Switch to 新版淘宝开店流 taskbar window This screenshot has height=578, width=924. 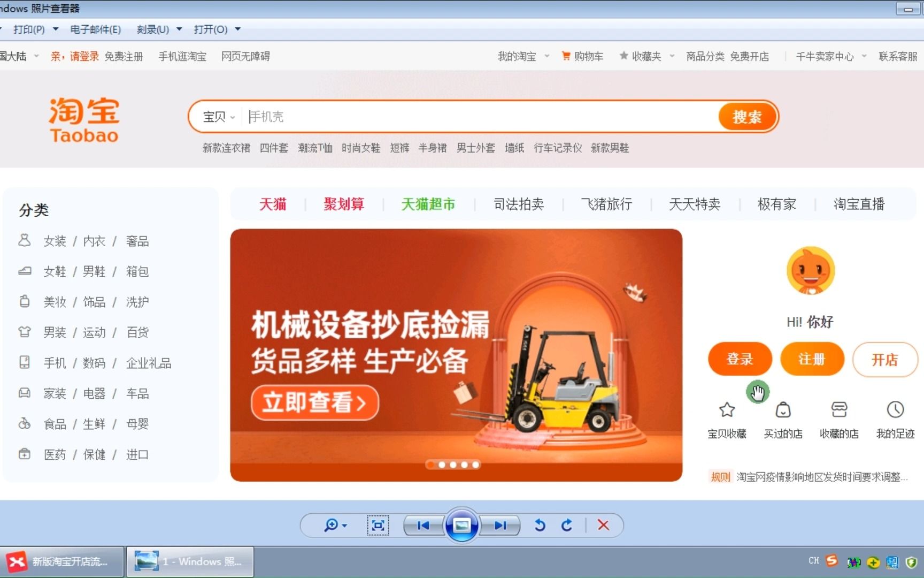click(x=62, y=562)
